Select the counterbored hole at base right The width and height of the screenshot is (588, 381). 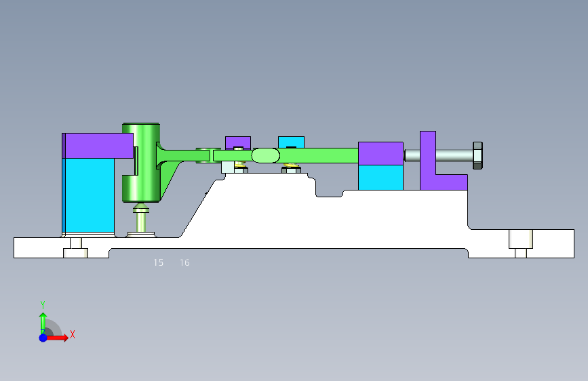(x=520, y=244)
